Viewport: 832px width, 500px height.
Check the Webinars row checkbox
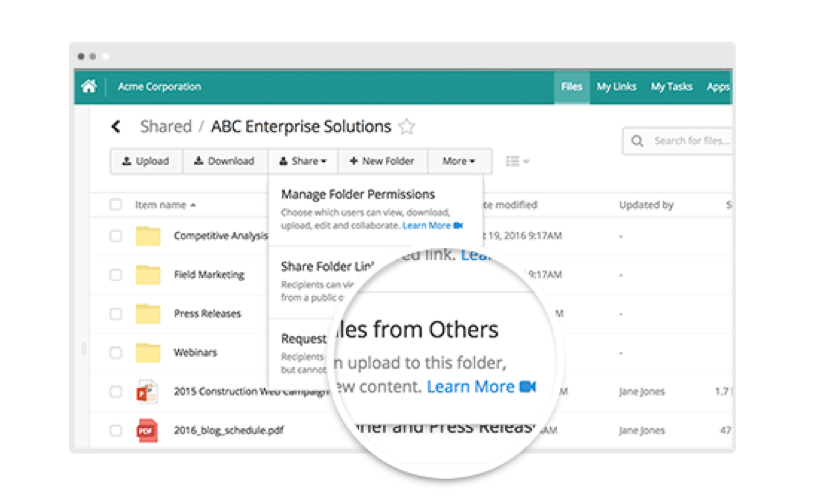click(116, 352)
